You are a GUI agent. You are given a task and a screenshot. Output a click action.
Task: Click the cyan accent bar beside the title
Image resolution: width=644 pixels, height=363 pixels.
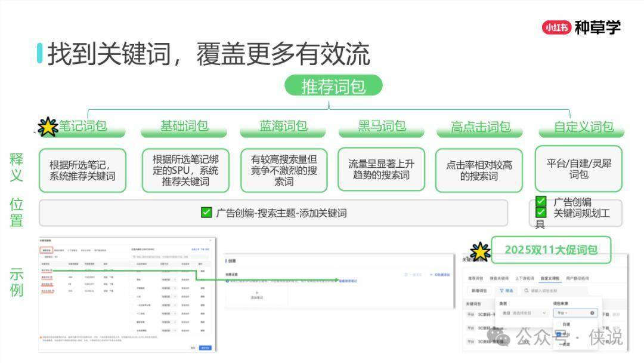coord(39,53)
